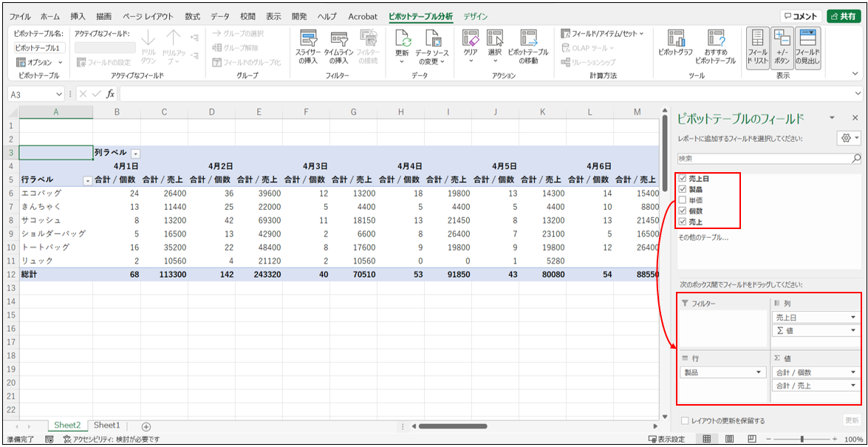Toggle Field Headers display
Viewport: 868px width, 447px height.
tap(807, 47)
